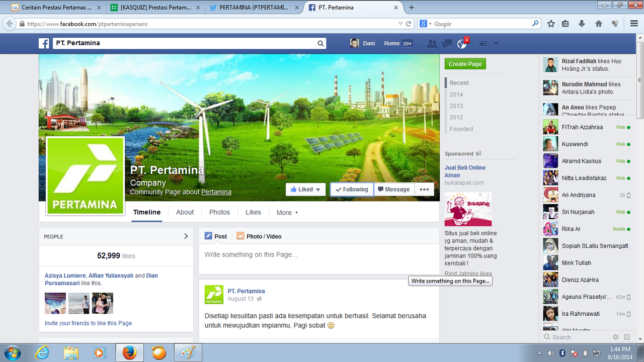
Task: Open Windows Explorer folder in taskbar
Action: pos(71,353)
